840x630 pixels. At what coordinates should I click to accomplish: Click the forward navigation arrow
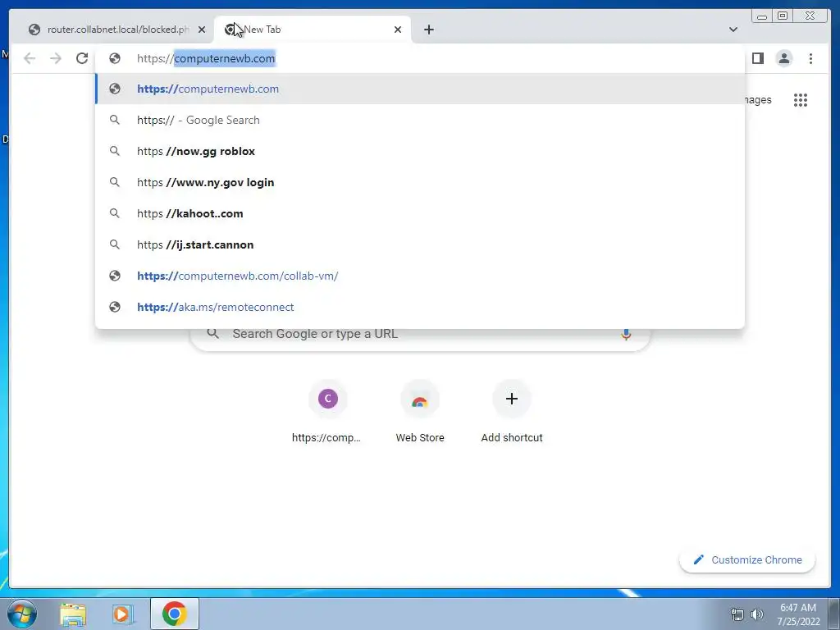click(56, 58)
